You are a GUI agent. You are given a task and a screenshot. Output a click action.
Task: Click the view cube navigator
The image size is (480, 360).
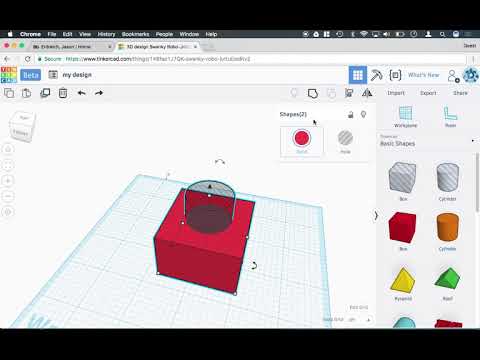tap(22, 126)
